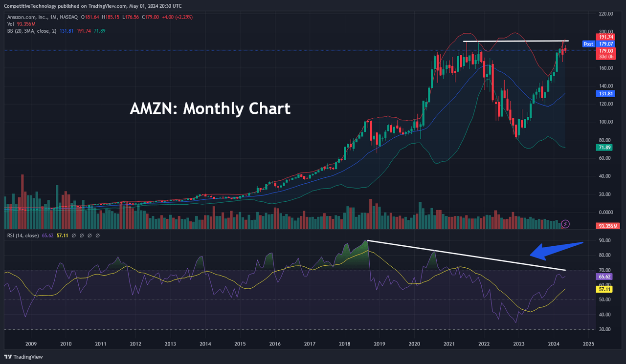Image resolution: width=626 pixels, height=364 pixels.
Task: Click the 2009 label on time axis
Action: click(31, 344)
